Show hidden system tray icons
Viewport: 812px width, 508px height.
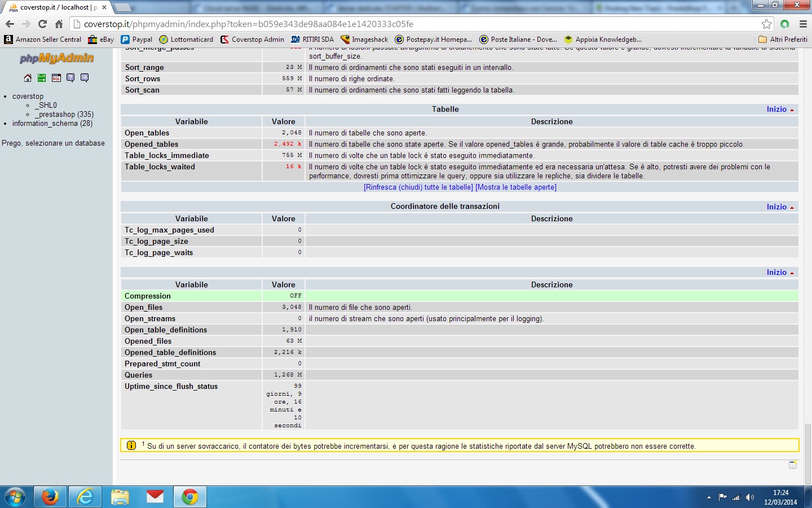[x=709, y=497]
